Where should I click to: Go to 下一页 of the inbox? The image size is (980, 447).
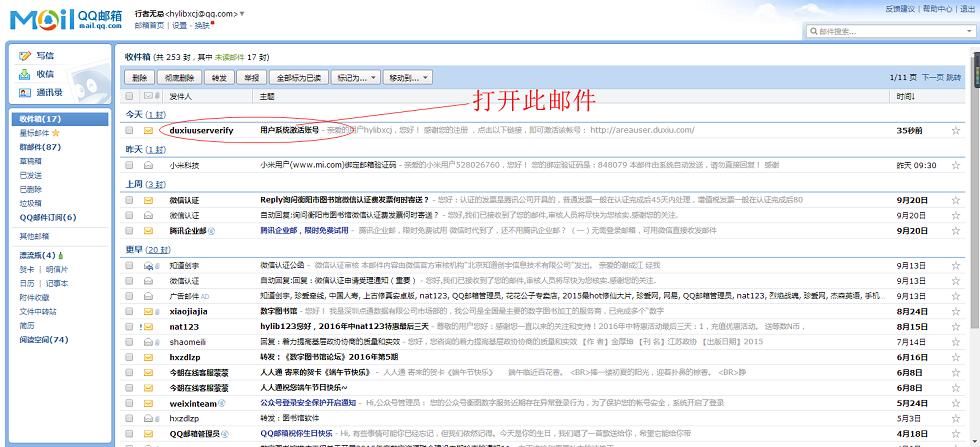[932, 78]
